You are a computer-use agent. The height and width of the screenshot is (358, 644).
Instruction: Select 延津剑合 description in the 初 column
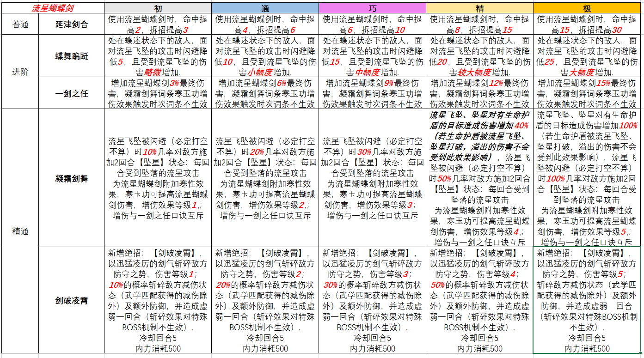coord(158,24)
